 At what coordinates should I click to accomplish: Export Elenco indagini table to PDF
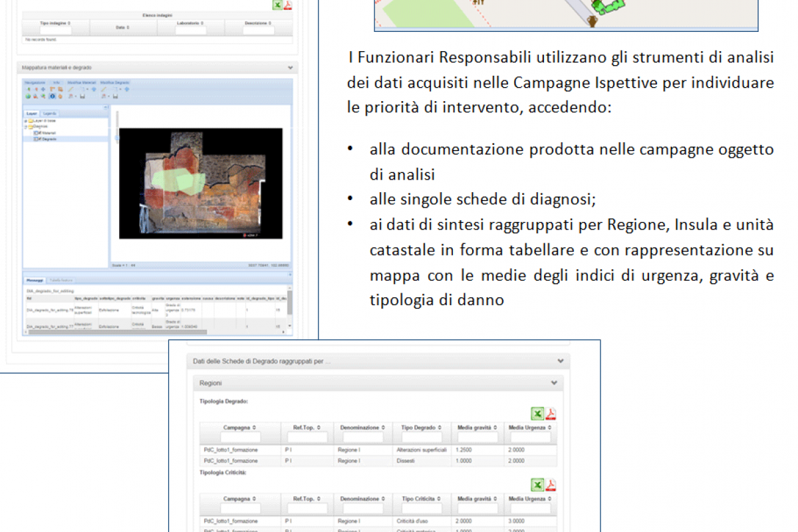pos(289,5)
